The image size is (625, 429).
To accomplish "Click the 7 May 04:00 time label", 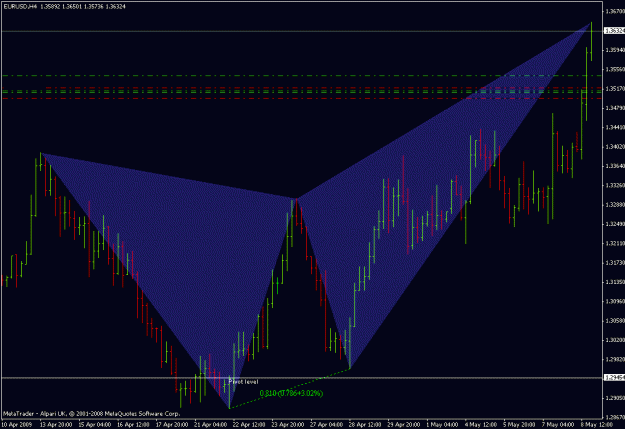I will point(558,425).
